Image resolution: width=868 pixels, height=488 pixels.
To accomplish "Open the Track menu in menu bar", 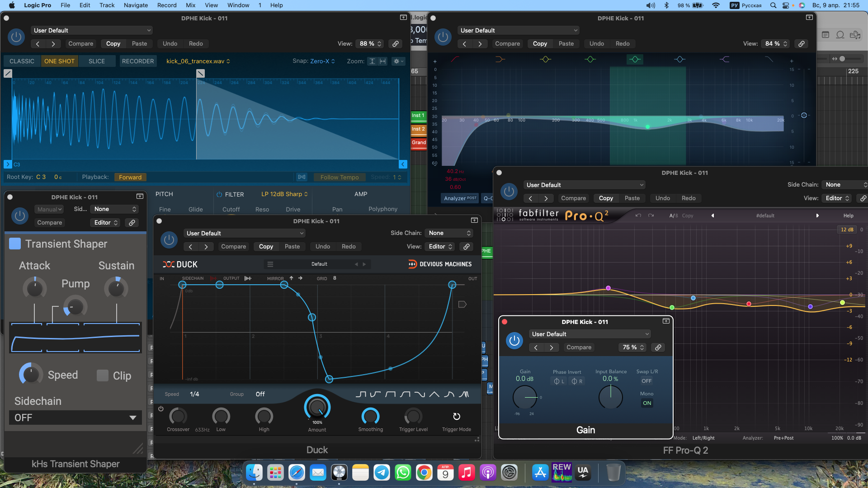I will click(107, 5).
